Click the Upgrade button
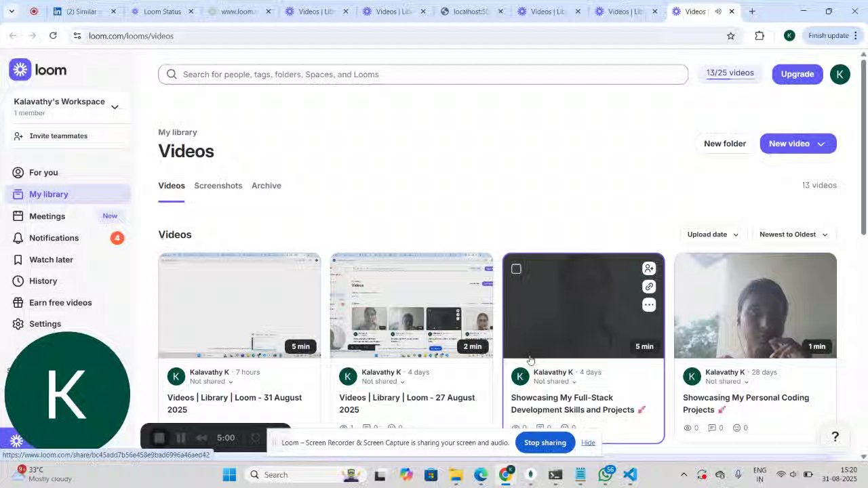Image resolution: width=868 pixels, height=488 pixels. click(797, 74)
